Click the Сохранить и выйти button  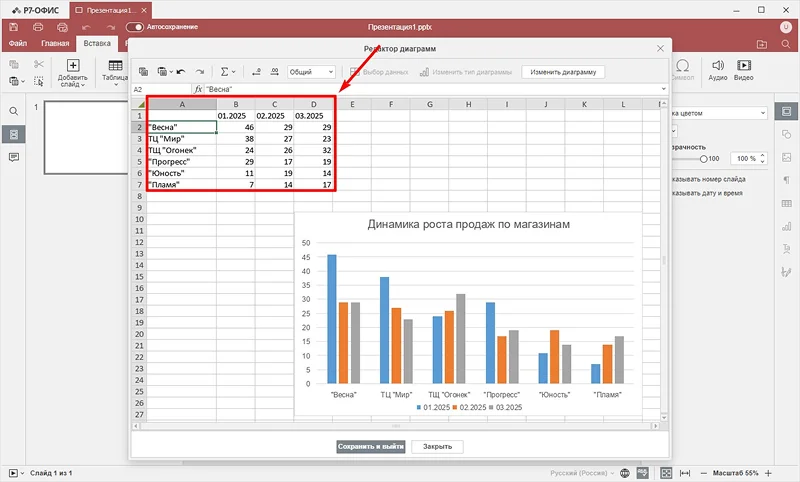pos(371,446)
